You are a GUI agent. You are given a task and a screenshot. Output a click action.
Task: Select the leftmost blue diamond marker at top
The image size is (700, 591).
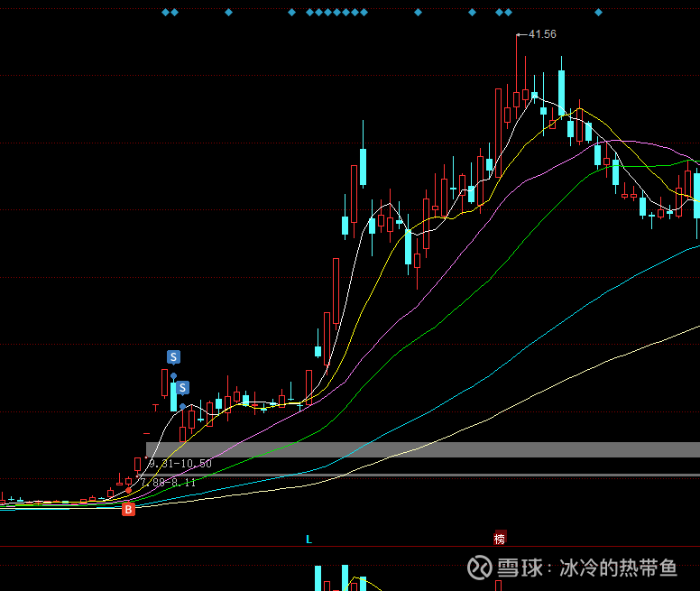pos(165,12)
